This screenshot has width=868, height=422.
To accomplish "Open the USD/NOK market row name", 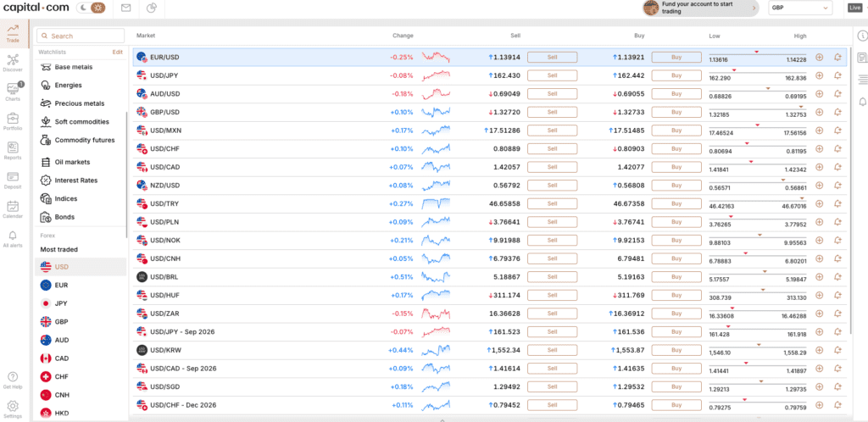I will point(165,240).
